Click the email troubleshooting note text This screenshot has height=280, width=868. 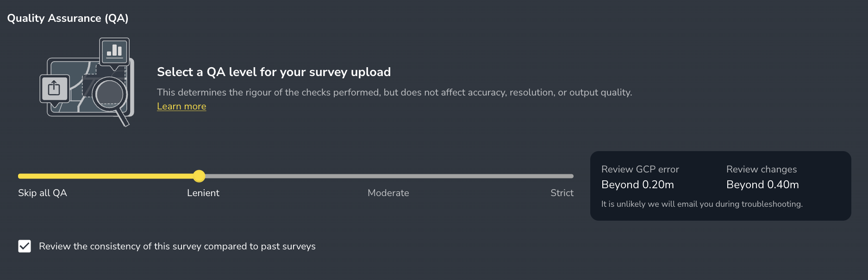click(702, 204)
